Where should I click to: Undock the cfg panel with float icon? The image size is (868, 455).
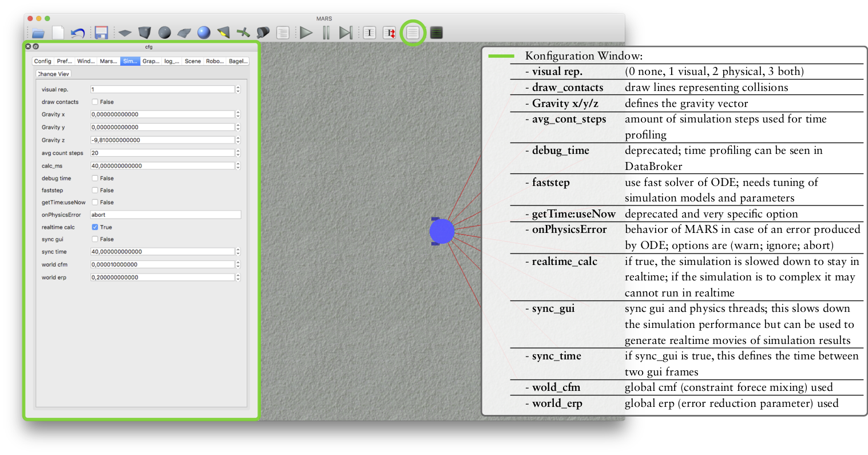pos(35,46)
